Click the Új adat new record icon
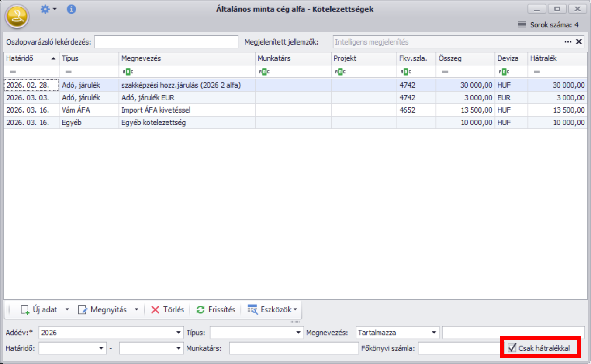This screenshot has width=591, height=364. (x=25, y=310)
